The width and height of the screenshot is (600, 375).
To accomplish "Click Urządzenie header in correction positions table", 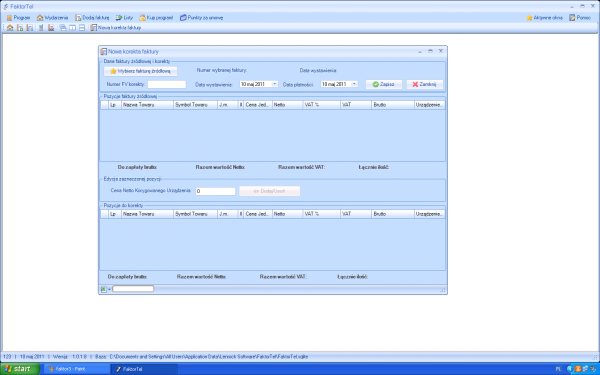I will point(429,214).
